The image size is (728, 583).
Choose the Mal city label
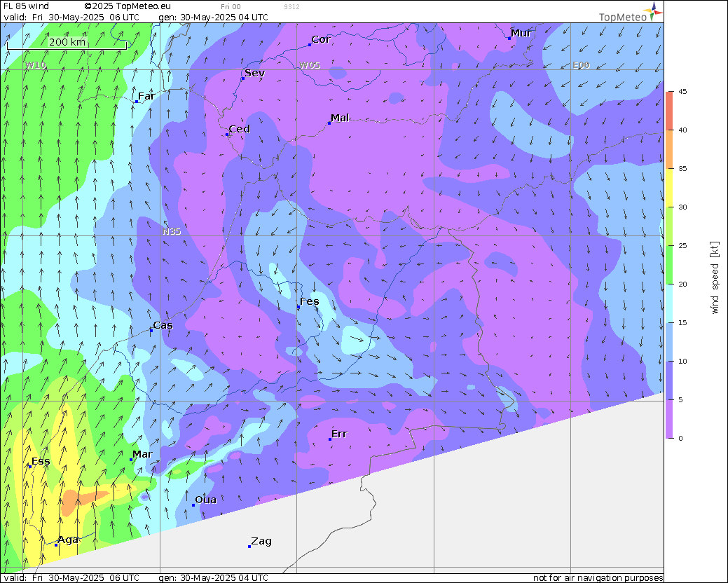[340, 118]
